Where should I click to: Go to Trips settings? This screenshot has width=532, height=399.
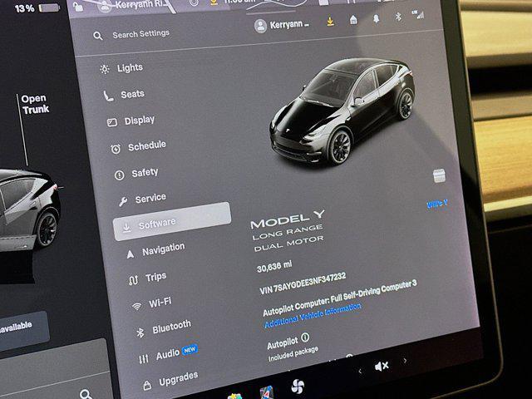pyautogui.click(x=147, y=278)
